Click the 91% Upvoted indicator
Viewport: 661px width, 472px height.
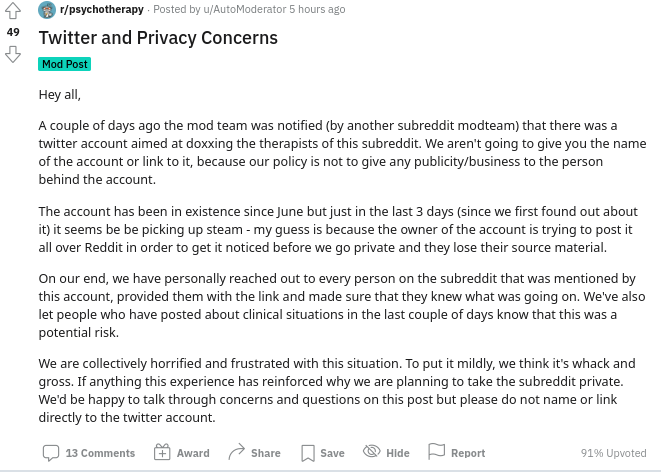click(x=613, y=453)
